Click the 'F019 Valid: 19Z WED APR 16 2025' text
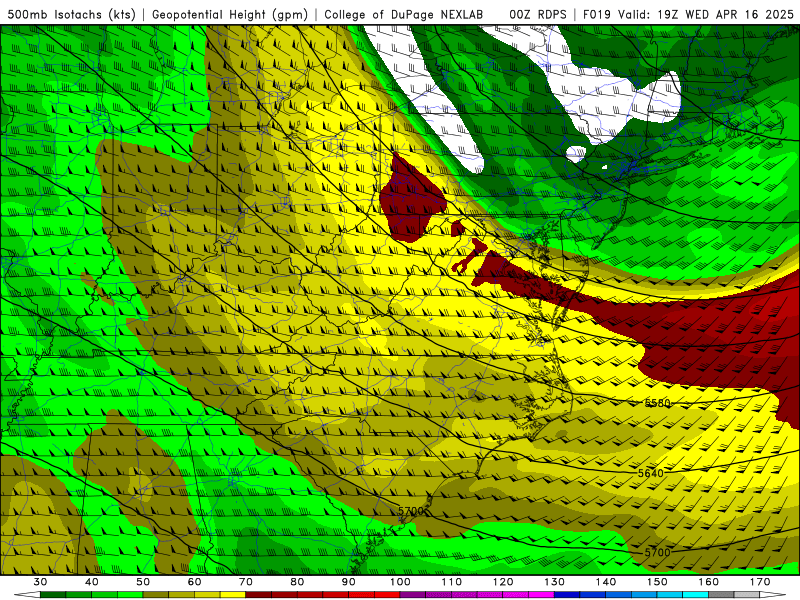This screenshot has width=800, height=600. point(688,14)
